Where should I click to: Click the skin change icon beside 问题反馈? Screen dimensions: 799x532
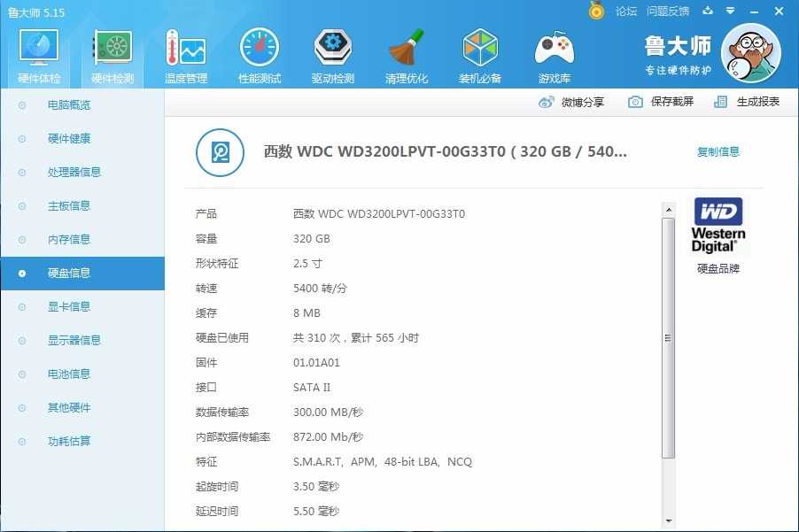[708, 11]
